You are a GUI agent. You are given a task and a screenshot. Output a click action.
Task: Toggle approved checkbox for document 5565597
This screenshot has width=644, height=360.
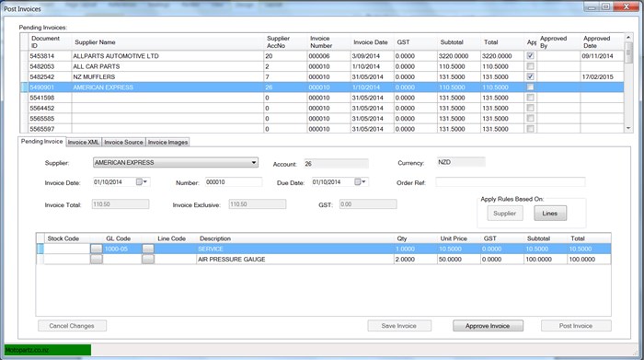pos(530,129)
